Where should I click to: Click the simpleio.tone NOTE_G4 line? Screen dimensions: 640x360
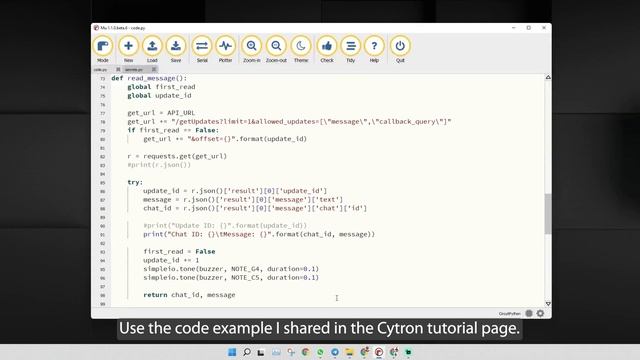[x=231, y=269]
